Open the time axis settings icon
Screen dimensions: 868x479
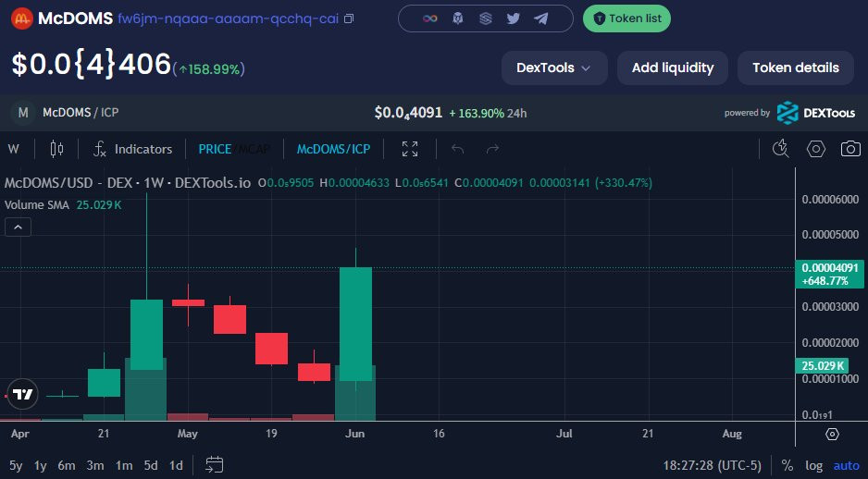point(832,435)
